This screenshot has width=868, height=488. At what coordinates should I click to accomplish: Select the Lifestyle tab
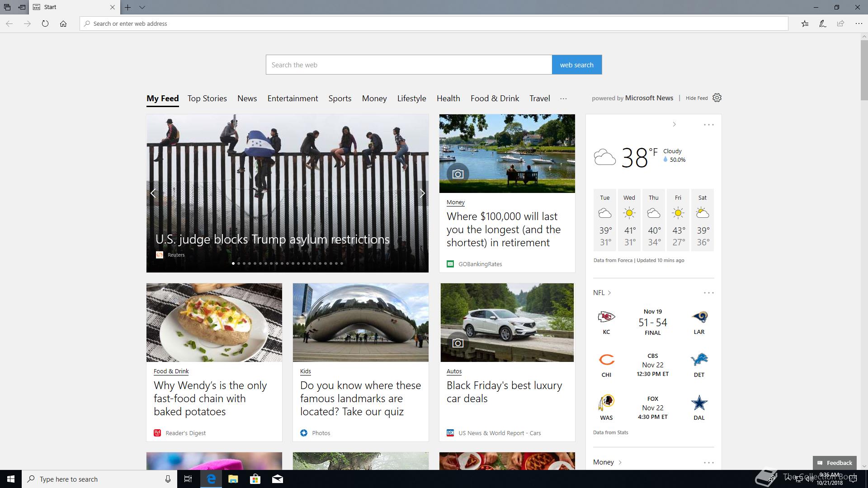411,99
